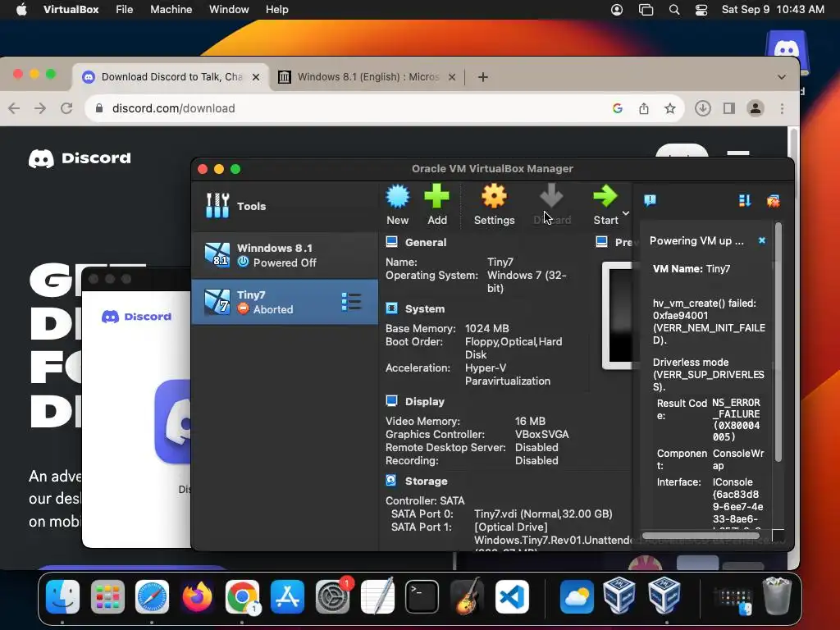The height and width of the screenshot is (630, 840).
Task: Open Chrome downloads icon
Action: click(703, 108)
